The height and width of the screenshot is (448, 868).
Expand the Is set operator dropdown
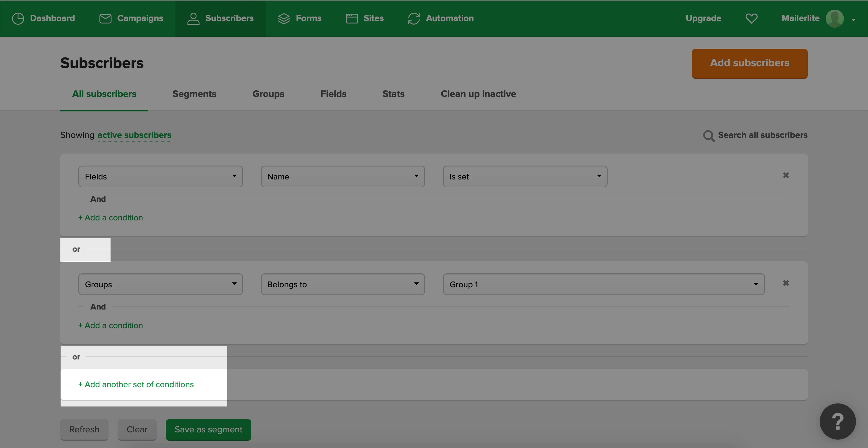[525, 176]
